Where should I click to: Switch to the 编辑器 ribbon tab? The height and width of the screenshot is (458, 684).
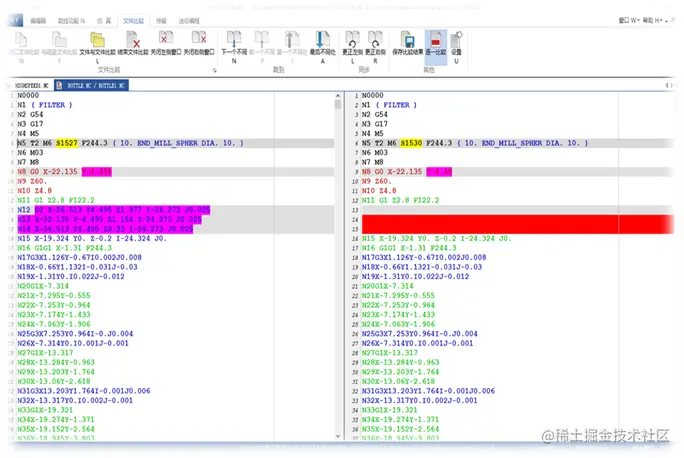pos(38,21)
